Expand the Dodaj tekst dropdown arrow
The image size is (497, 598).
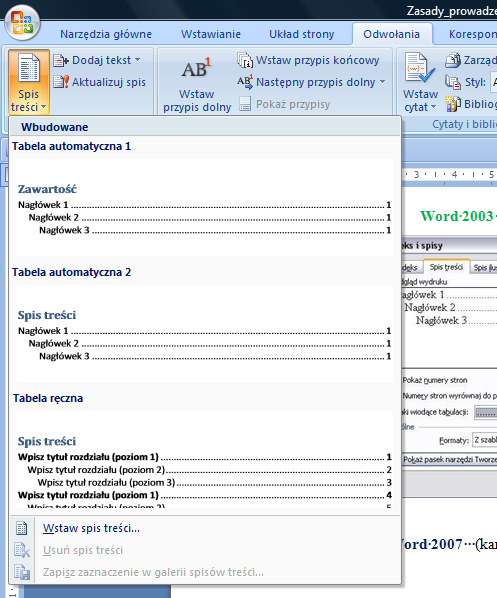click(x=137, y=60)
